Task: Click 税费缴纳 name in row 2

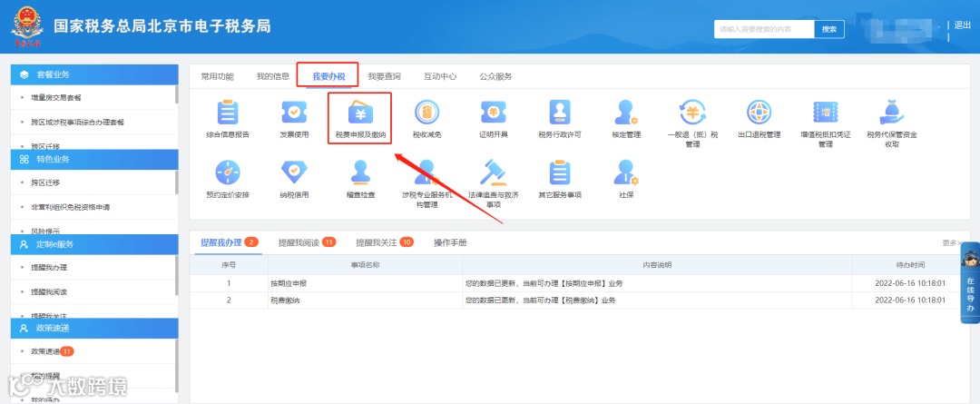Action: coord(283,301)
